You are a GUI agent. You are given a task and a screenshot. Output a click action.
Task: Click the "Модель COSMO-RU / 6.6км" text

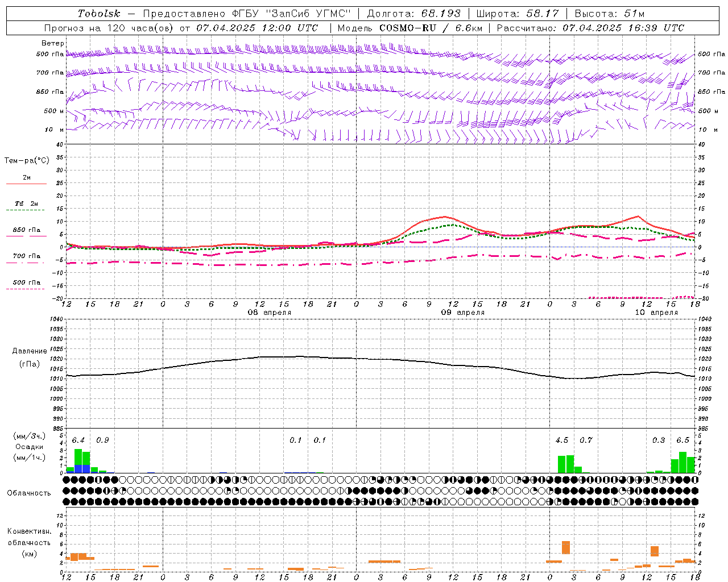[410, 28]
